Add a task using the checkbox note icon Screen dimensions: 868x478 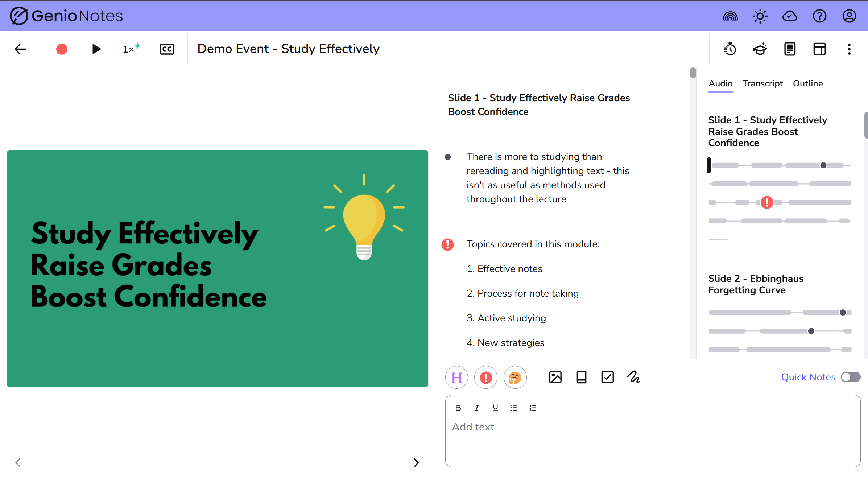607,377
